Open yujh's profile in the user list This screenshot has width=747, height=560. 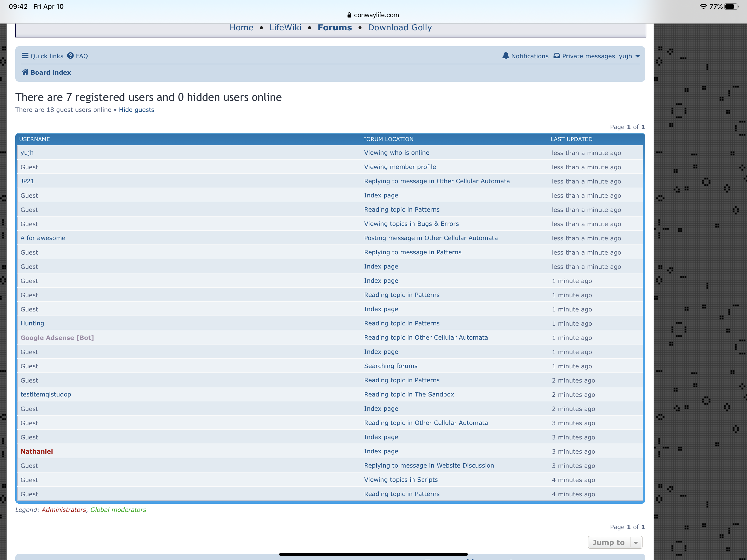click(27, 153)
